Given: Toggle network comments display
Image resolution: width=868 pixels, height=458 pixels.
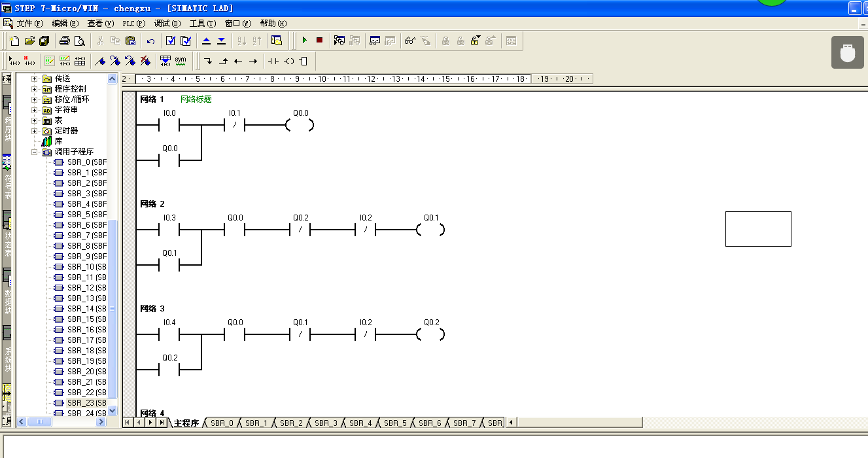Looking at the screenshot, I should [x=65, y=61].
